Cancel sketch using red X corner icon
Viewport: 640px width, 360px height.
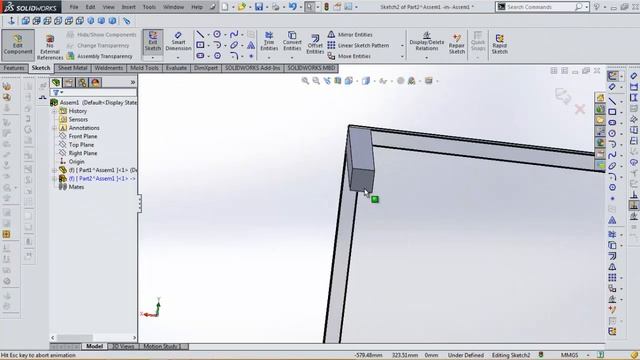[x=580, y=109]
